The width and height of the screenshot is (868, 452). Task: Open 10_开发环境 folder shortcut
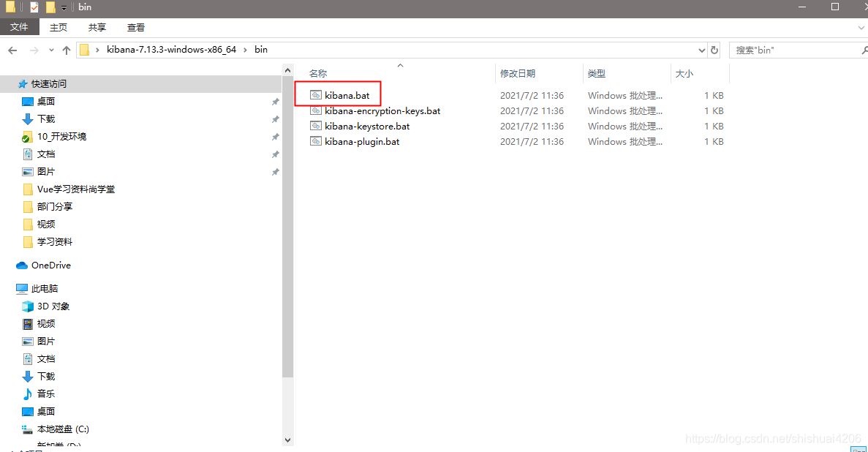(x=61, y=137)
